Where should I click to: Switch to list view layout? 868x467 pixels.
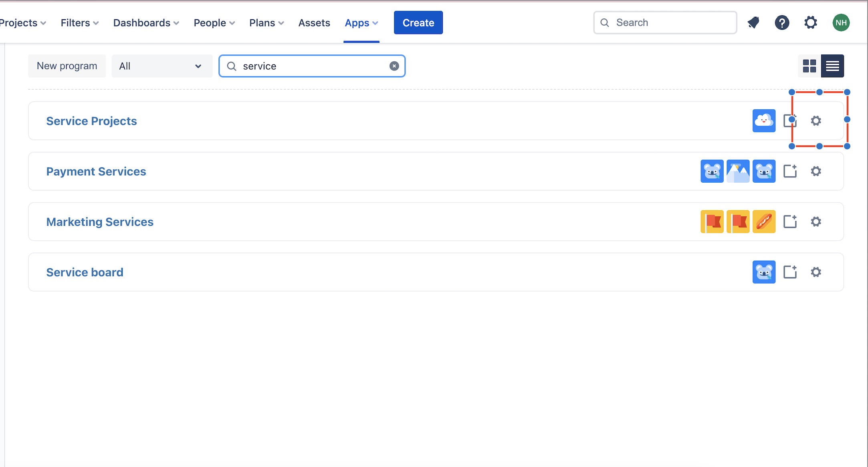tap(832, 66)
